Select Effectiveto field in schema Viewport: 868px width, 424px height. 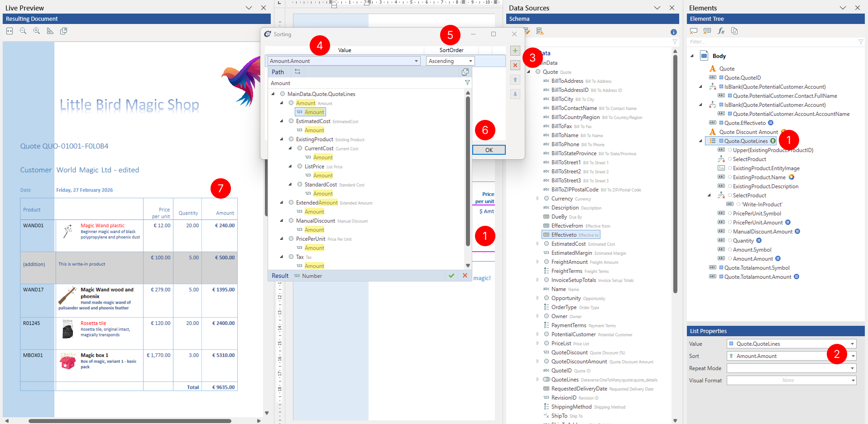571,235
